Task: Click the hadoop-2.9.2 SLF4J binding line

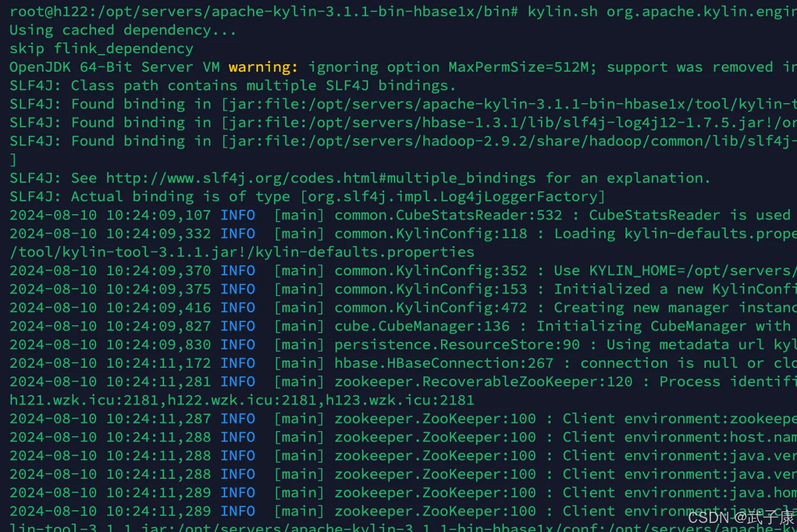Action: click(403, 141)
